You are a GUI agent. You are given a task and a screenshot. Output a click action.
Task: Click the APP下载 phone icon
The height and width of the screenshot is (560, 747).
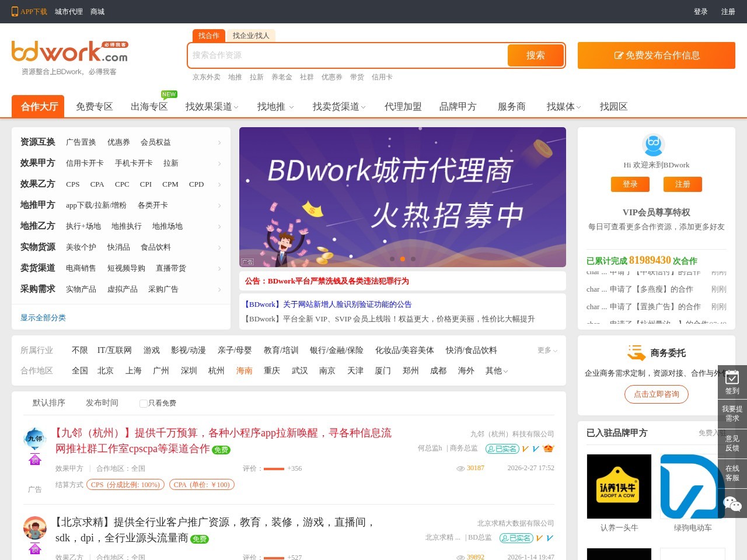(15, 12)
